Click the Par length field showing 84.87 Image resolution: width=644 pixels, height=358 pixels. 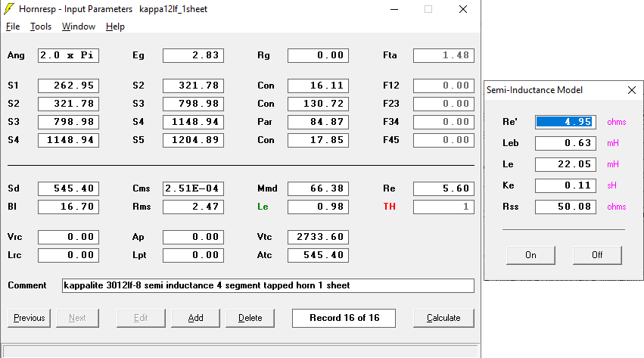pos(318,122)
